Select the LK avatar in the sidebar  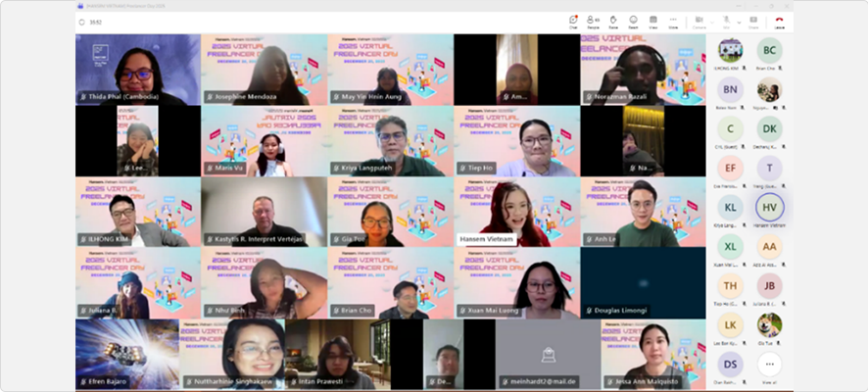730,325
